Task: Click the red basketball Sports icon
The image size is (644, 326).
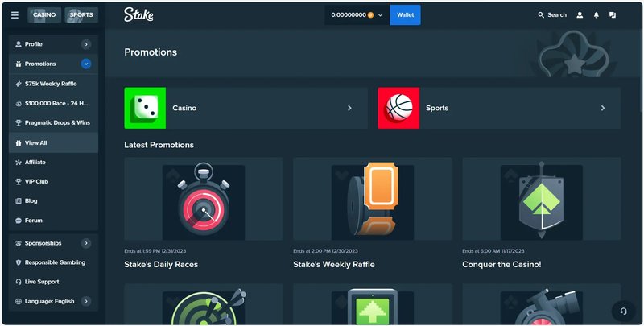Action: click(398, 108)
